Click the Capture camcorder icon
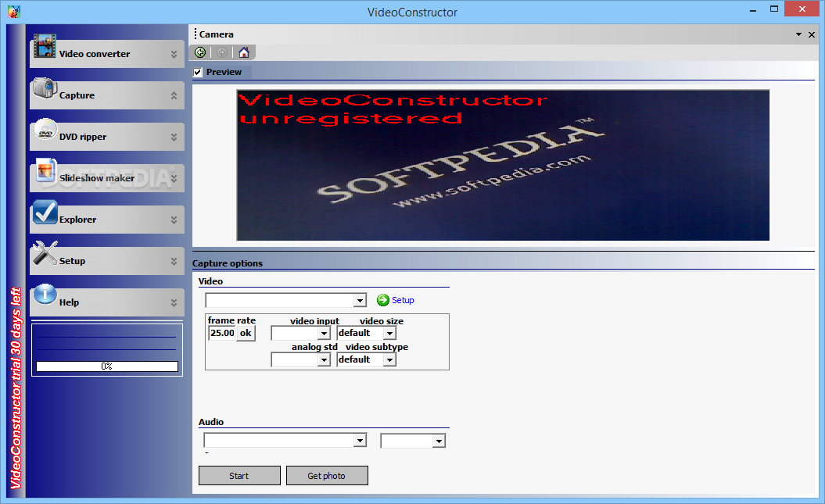825x504 pixels. pos(45,88)
